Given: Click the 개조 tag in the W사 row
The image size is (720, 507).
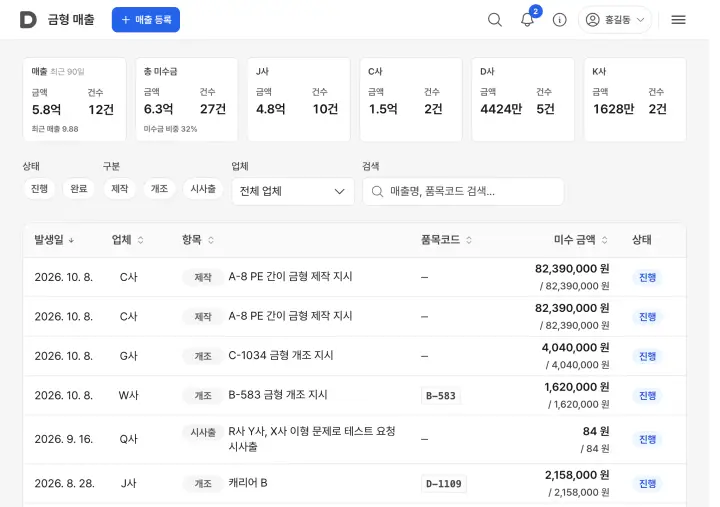Looking at the screenshot, I should point(203,396).
